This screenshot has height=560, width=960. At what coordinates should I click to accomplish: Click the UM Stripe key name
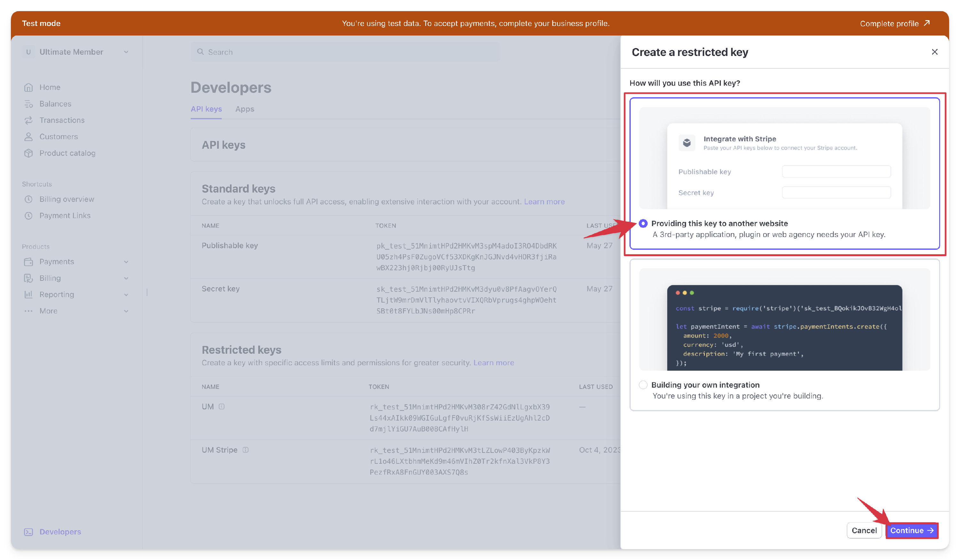pyautogui.click(x=220, y=450)
